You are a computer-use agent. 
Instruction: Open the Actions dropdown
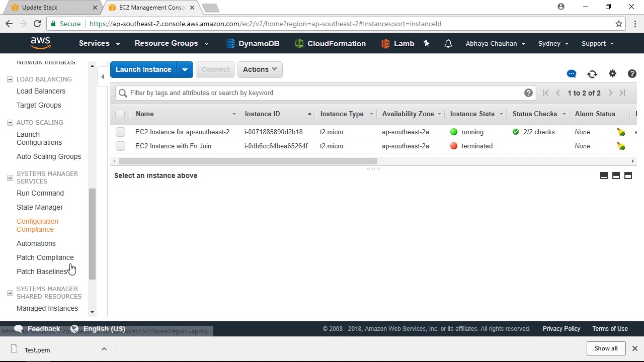click(x=260, y=69)
